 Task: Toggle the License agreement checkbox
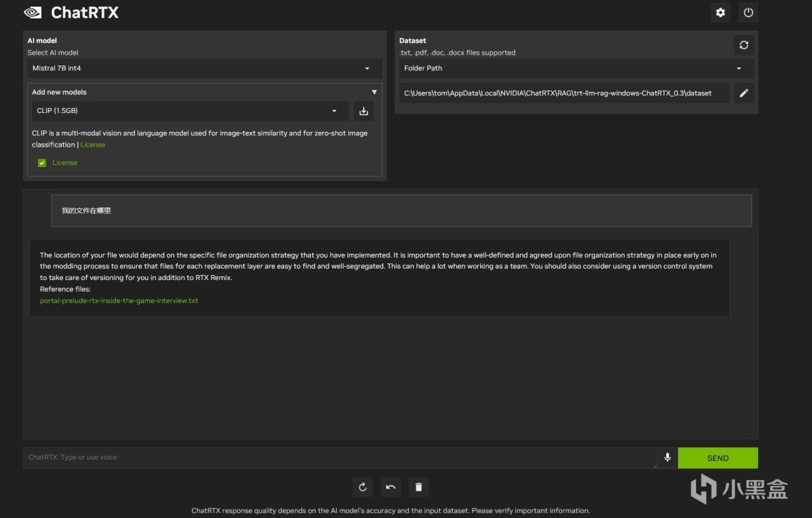click(x=42, y=163)
